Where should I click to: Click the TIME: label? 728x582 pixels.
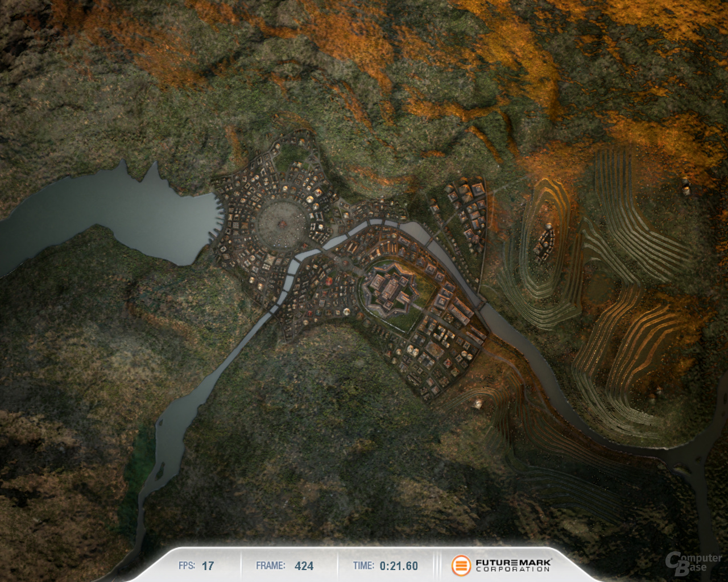coord(363,566)
